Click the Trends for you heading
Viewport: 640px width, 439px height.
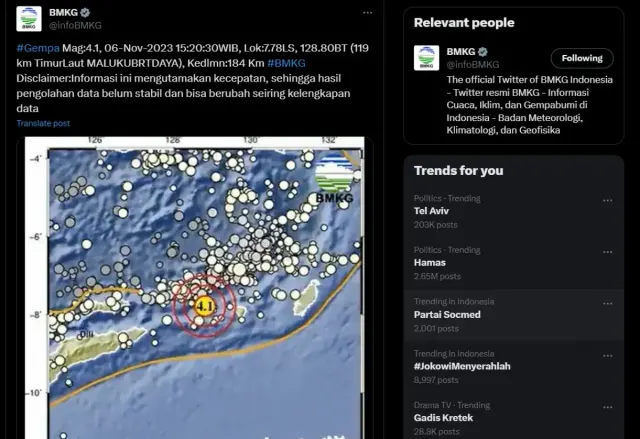[458, 171]
